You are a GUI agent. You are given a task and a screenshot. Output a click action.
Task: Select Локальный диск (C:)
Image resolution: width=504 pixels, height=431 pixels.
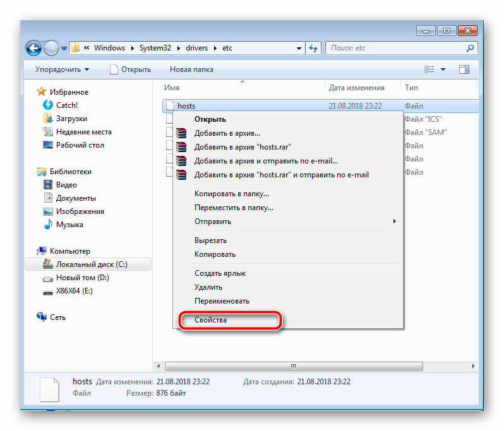(x=88, y=264)
